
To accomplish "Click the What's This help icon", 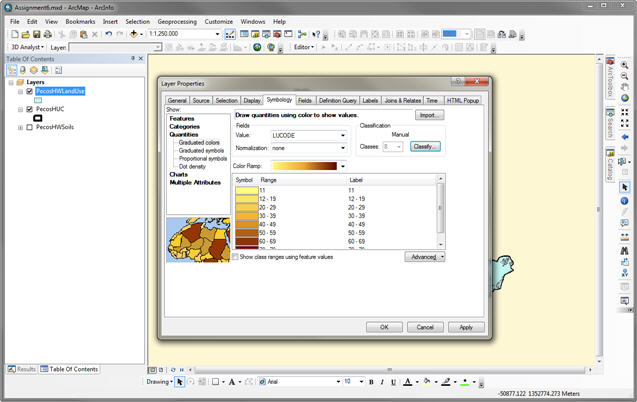I will coord(316,35).
